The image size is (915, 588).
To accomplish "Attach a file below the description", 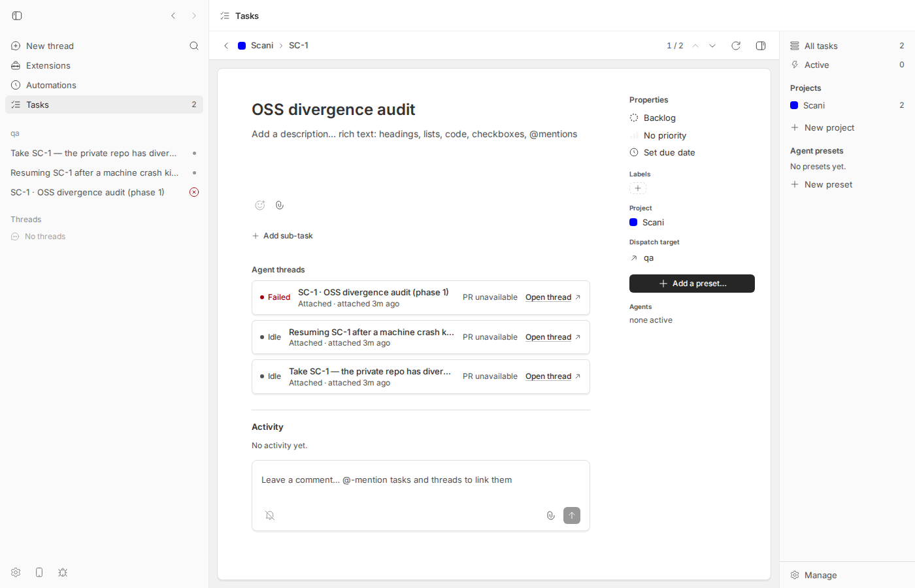I will (x=280, y=205).
